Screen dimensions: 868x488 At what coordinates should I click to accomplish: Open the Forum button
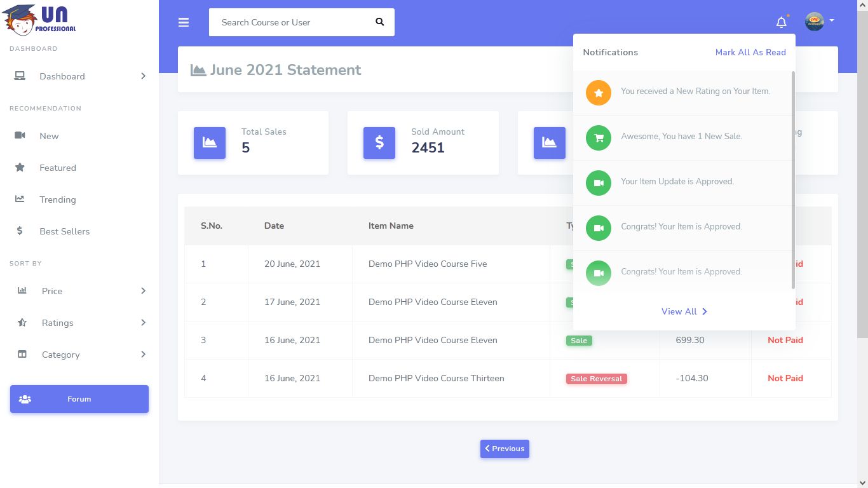79,399
